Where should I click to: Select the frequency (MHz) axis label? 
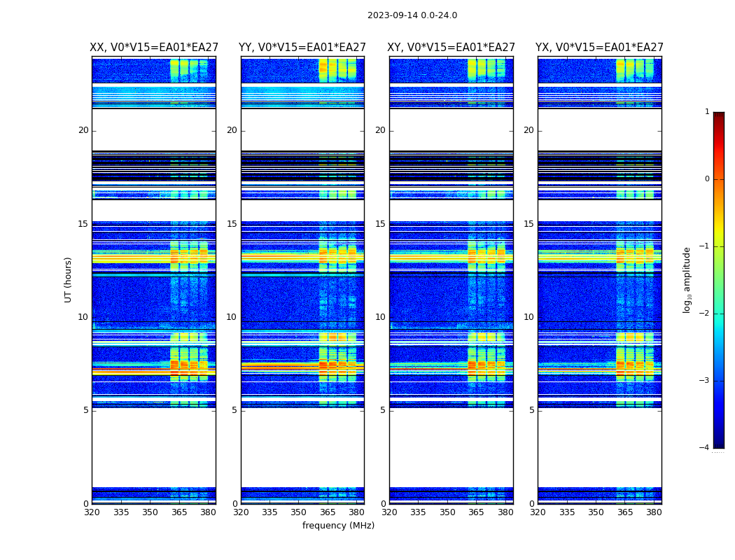click(338, 525)
